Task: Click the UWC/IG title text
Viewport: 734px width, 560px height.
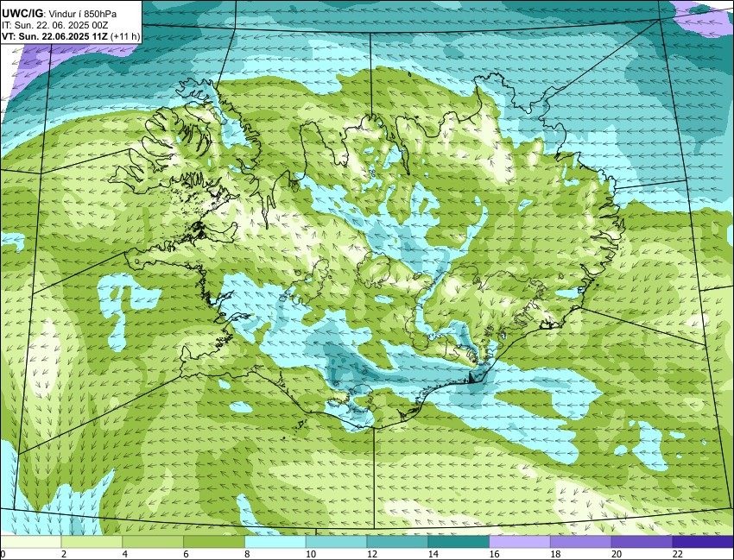Action: (x=23, y=14)
